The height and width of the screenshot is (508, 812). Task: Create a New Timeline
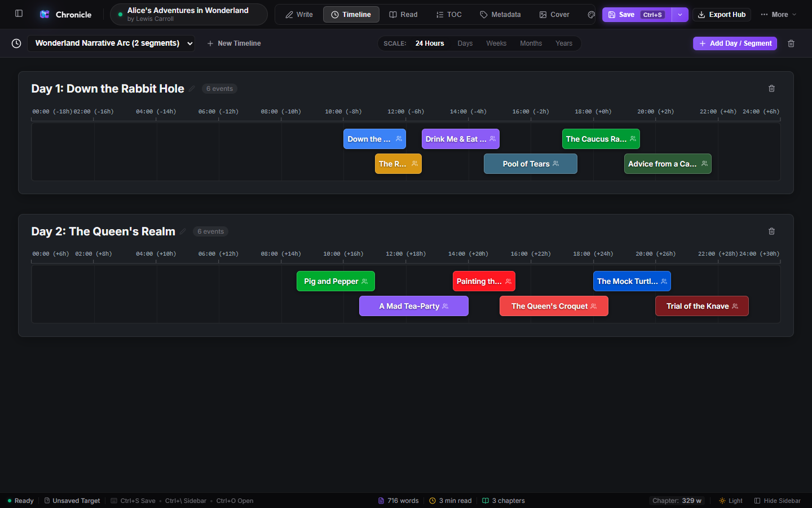click(234, 43)
